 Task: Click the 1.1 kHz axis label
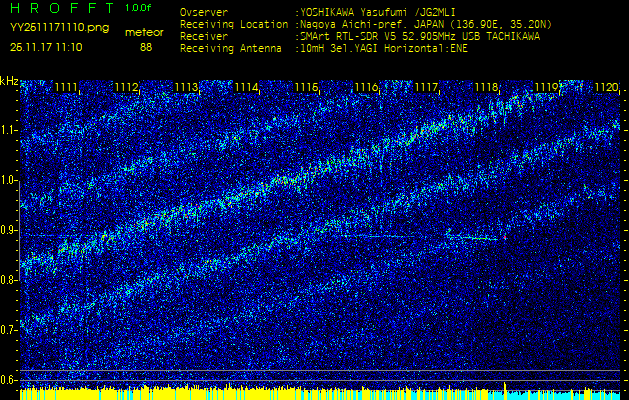[8, 130]
